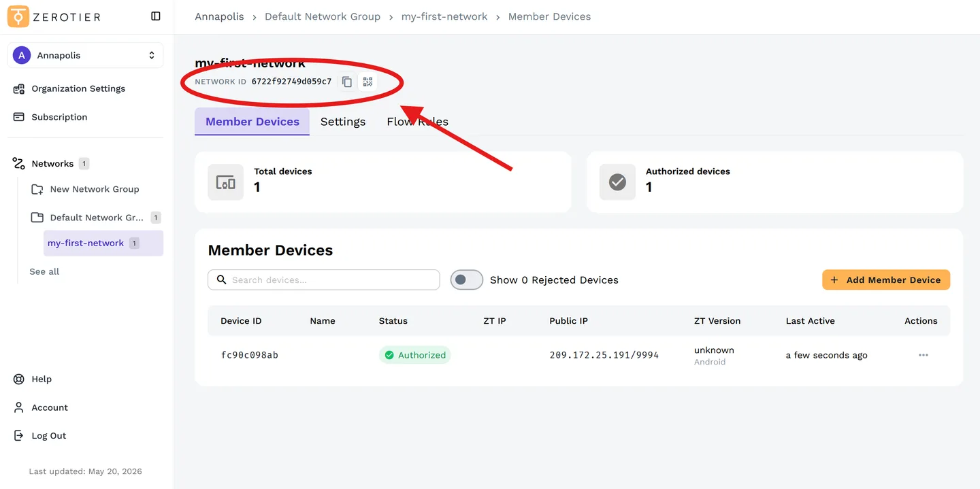This screenshot has height=489, width=980.
Task: Copy the network ID with the copy icon
Action: (x=347, y=82)
